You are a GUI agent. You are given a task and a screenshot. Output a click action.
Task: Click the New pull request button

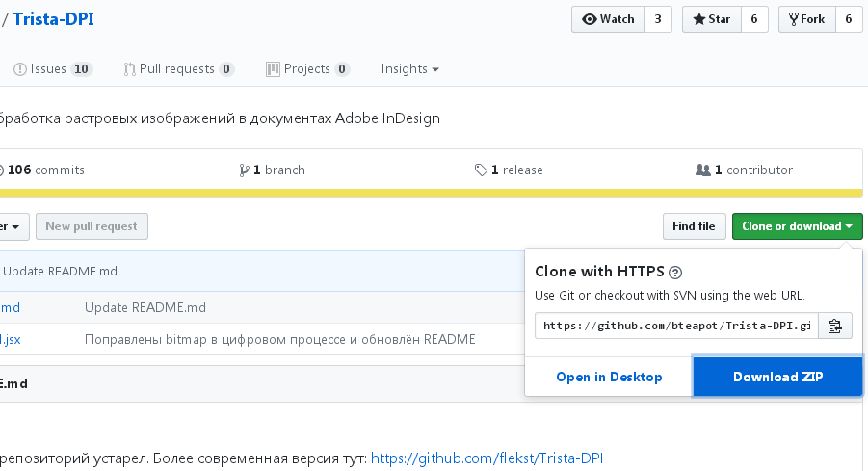click(x=92, y=226)
